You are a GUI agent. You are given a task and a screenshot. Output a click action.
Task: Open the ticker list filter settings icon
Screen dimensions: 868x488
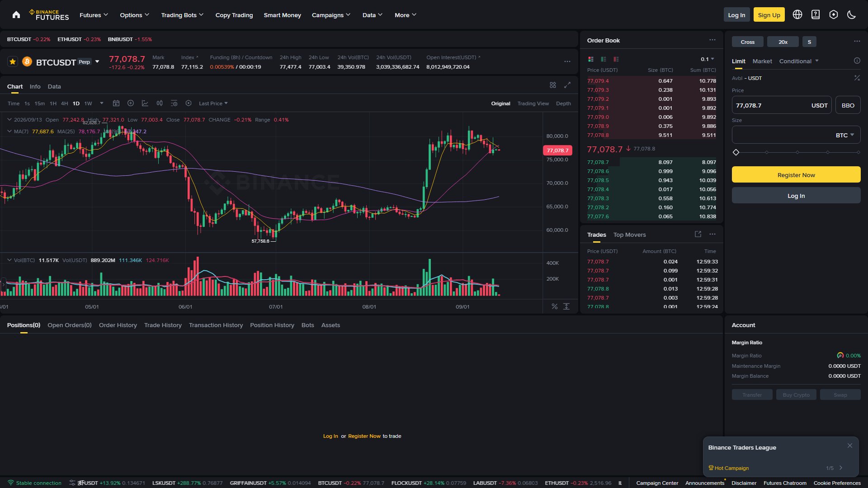pos(72,483)
